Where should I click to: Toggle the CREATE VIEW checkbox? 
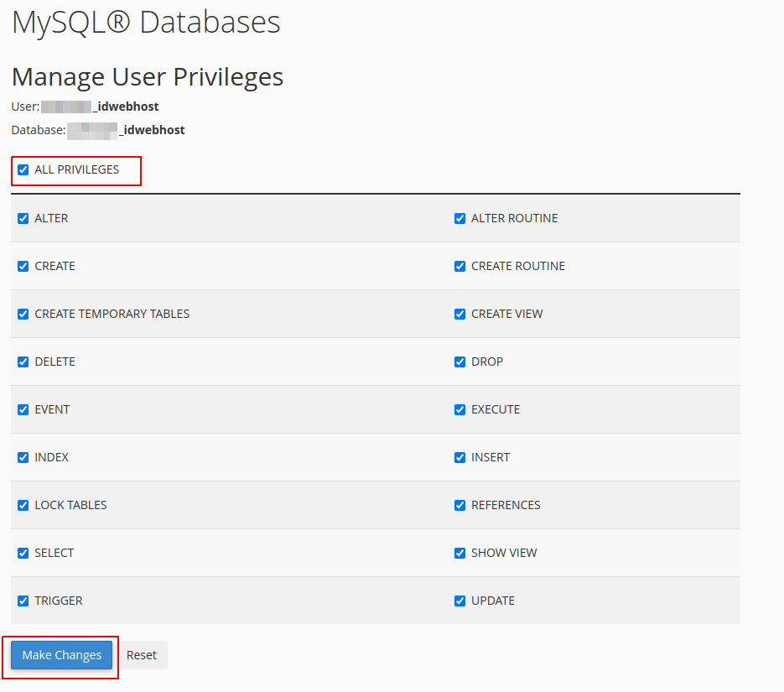460,314
